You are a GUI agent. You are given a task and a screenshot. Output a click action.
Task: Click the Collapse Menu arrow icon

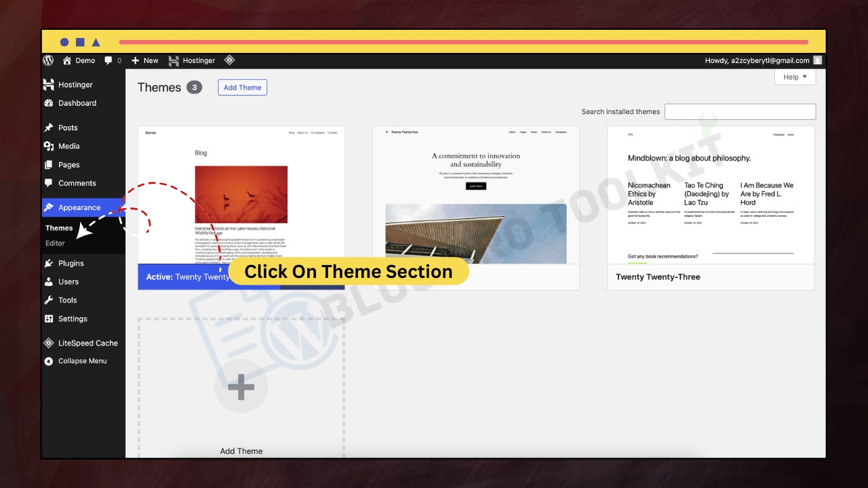click(48, 361)
